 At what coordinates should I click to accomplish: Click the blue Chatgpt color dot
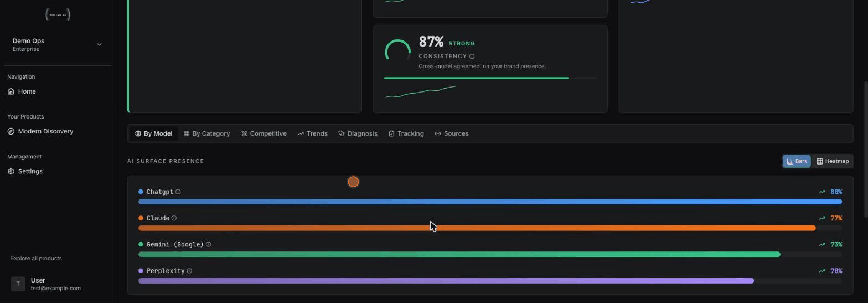point(141,192)
